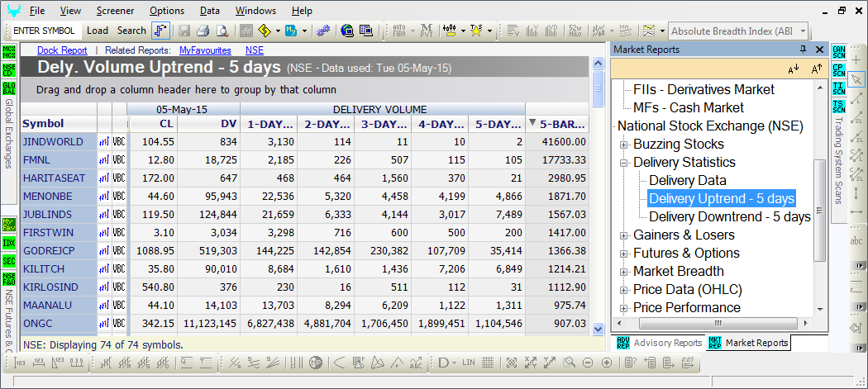Select Delivery Downtrend - 5 days item
The width and height of the screenshot is (868, 389).
[730, 217]
